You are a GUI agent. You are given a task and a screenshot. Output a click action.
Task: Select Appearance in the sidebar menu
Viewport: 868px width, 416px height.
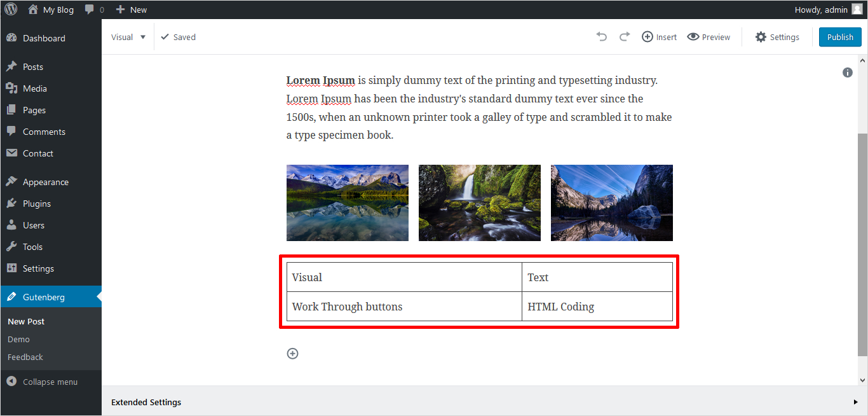click(45, 182)
